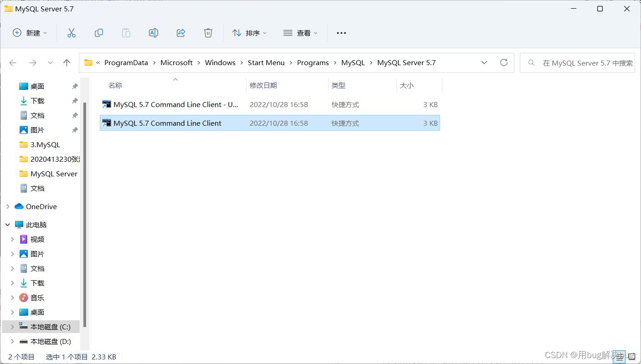This screenshot has width=641, height=364.
Task: Click MySQL breadcrumb before MySQL Server 5.7
Action: tap(353, 63)
